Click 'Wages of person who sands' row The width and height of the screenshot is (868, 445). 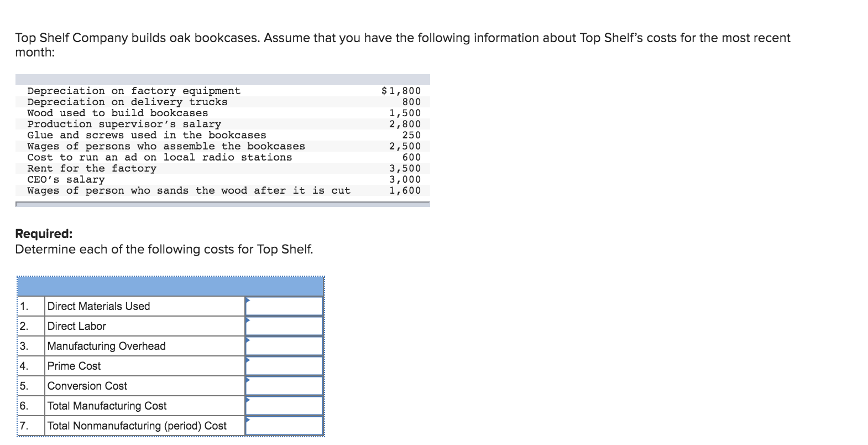click(189, 190)
